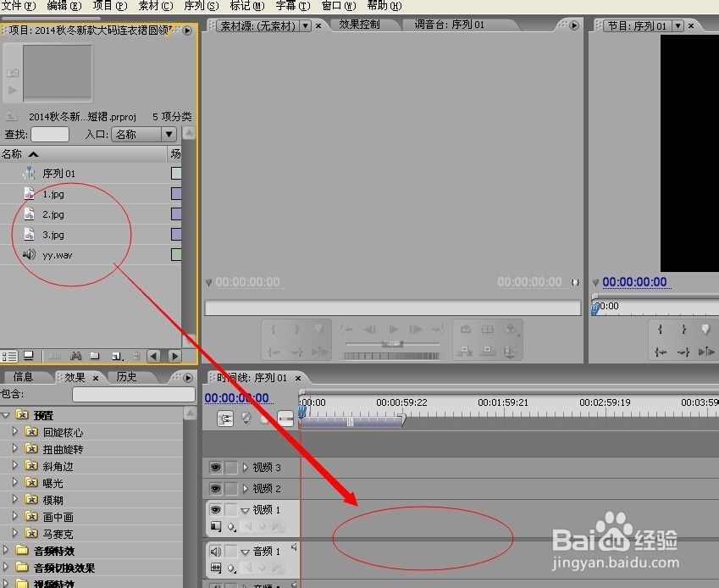Expand the 视频 2 track
The height and width of the screenshot is (588, 719).
[x=245, y=489]
